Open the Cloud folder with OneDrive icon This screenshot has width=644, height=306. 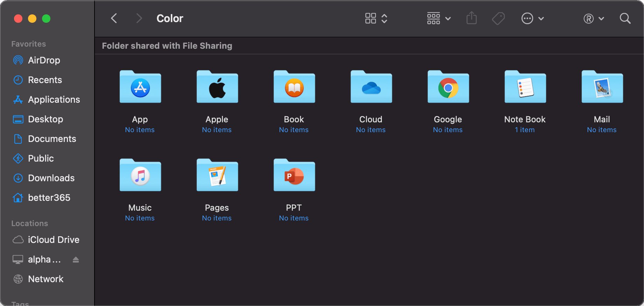[x=371, y=87]
